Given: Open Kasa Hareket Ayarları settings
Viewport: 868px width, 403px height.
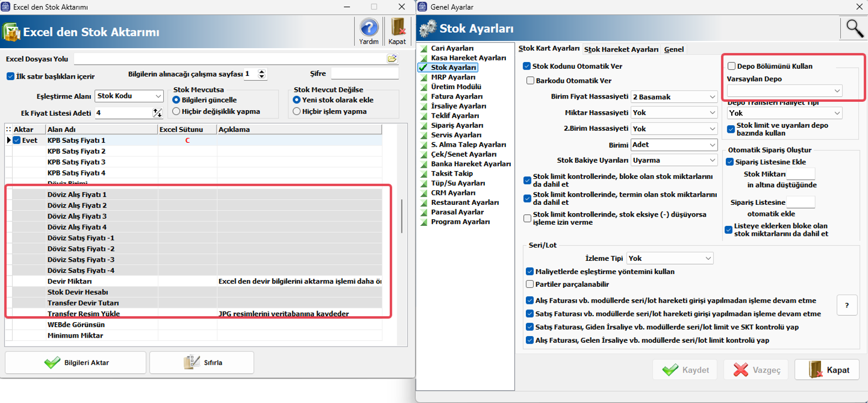Looking at the screenshot, I should (468, 58).
